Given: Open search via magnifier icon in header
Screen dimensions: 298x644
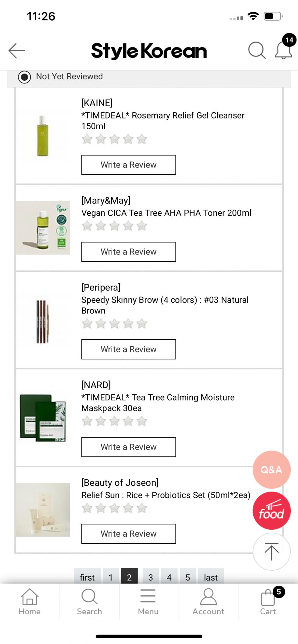Looking at the screenshot, I should pyautogui.click(x=257, y=50).
